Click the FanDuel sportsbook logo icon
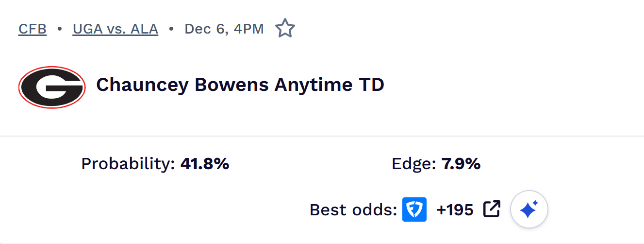Screen dimensions: 644x244 click(414, 209)
